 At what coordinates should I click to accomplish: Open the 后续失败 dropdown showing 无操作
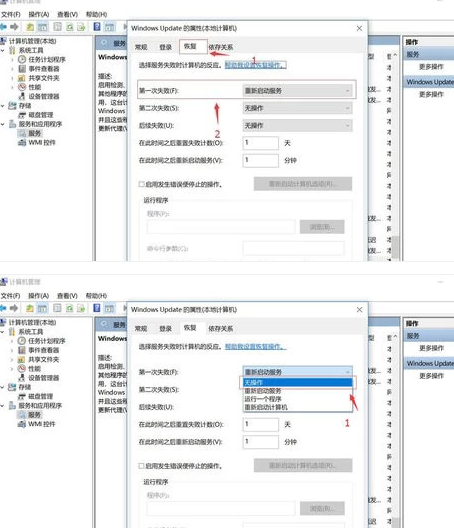(x=297, y=126)
